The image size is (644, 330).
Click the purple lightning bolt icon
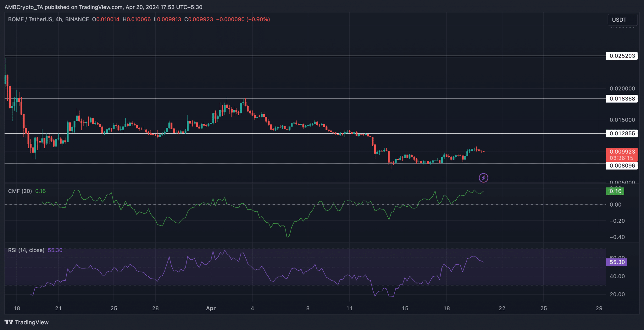pyautogui.click(x=483, y=178)
